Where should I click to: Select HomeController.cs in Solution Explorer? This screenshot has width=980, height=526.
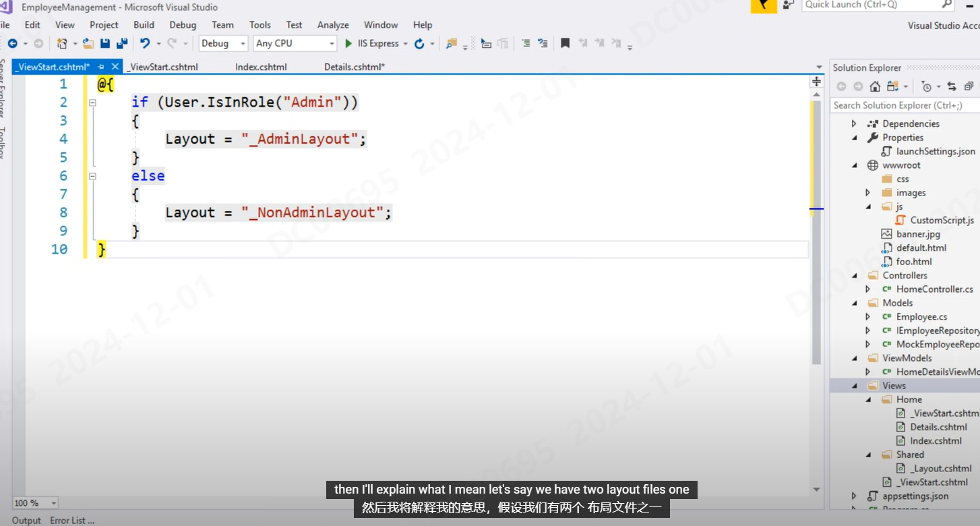[x=934, y=289]
